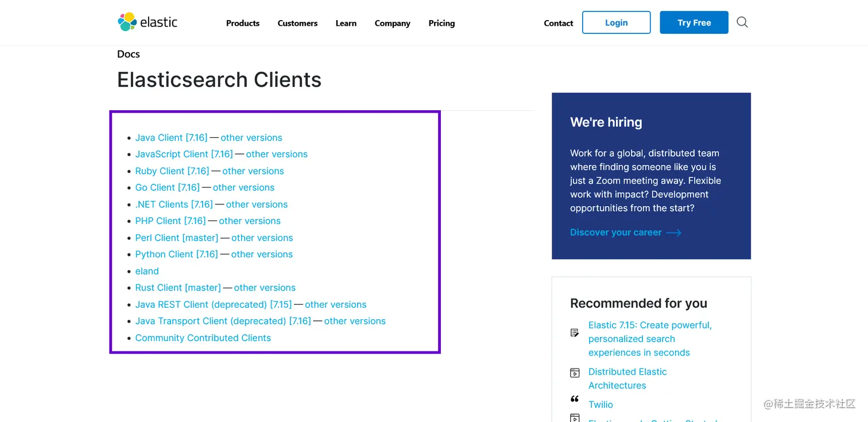
Task: Open Java REST Client (deprecated) [7.15]
Action: 214,305
